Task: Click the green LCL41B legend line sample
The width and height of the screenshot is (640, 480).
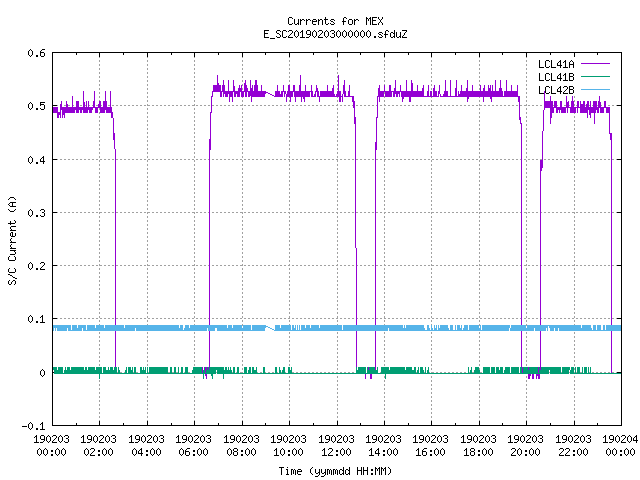Action: (595, 77)
